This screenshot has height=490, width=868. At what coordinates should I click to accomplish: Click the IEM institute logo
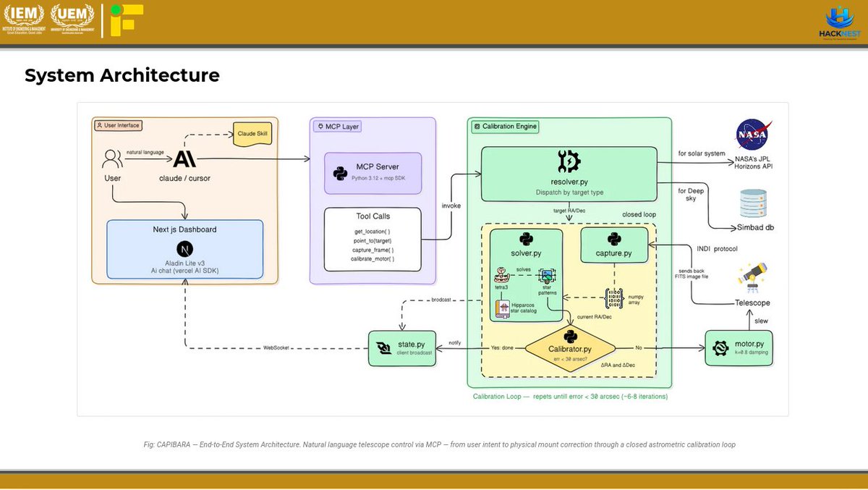(25, 20)
